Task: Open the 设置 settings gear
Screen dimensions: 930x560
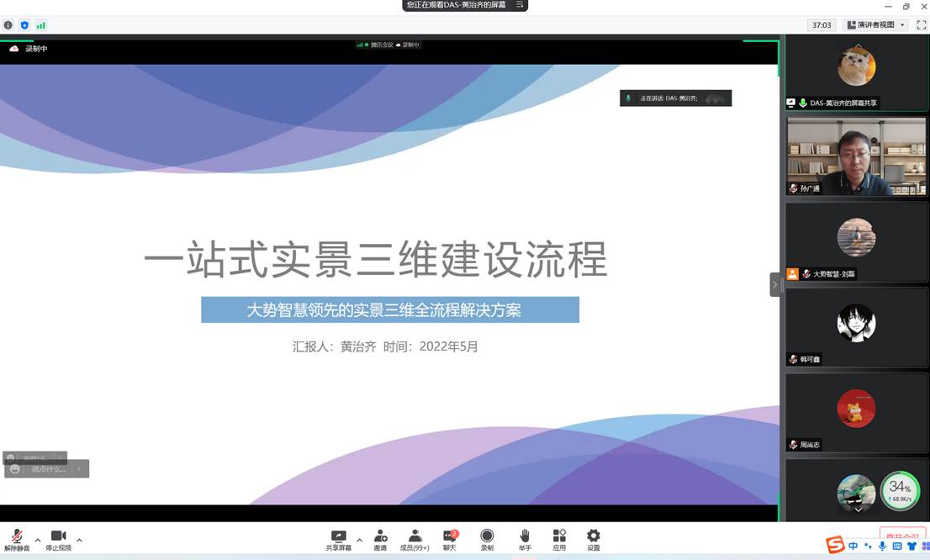Action: point(594,538)
